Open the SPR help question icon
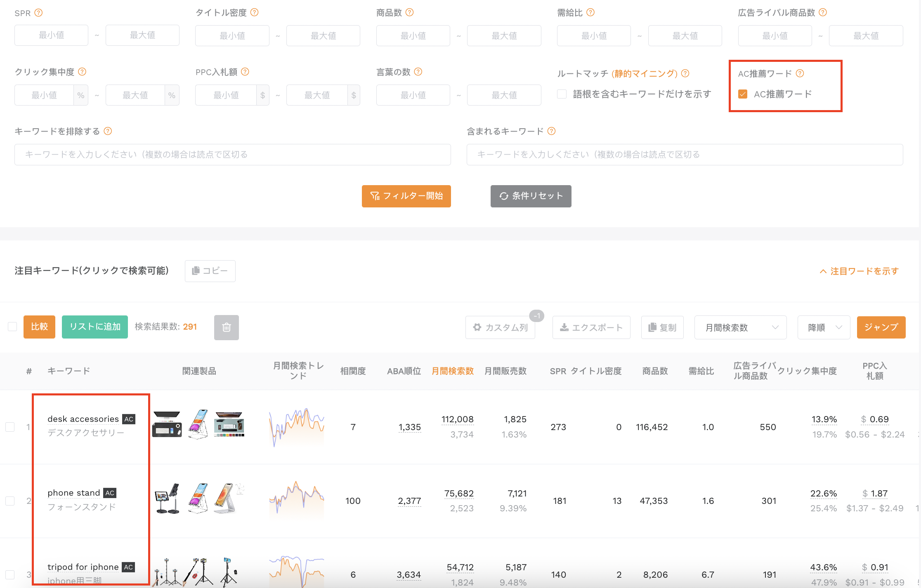Screen dimensions: 921x588 tap(38, 13)
